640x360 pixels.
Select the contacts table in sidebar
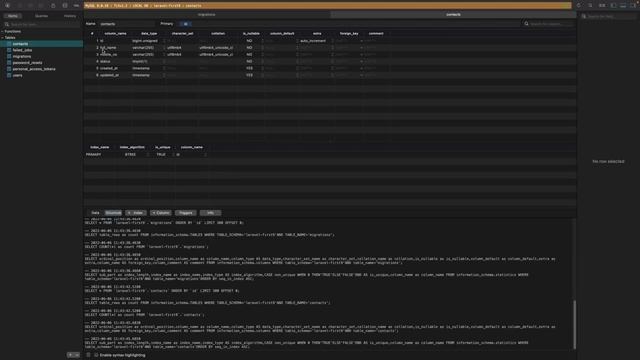pyautogui.click(x=41, y=44)
